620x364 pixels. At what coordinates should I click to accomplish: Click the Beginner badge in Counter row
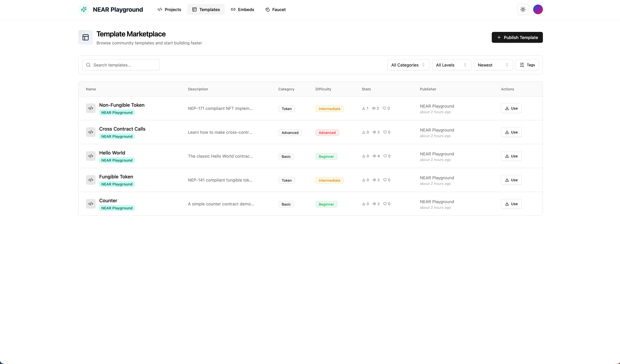326,204
